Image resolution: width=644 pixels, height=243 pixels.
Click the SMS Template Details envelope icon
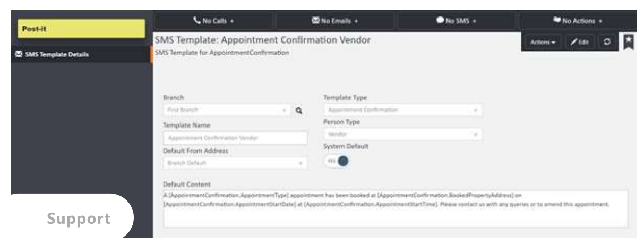pos(19,54)
